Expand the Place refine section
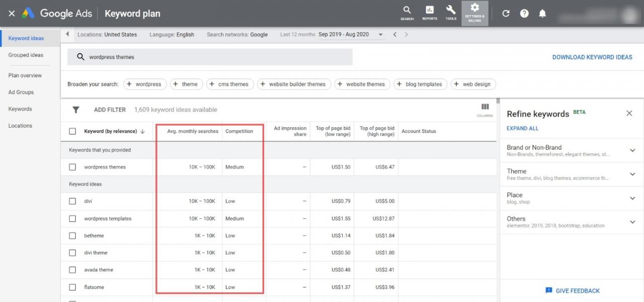This screenshot has height=302, width=644. click(x=632, y=198)
